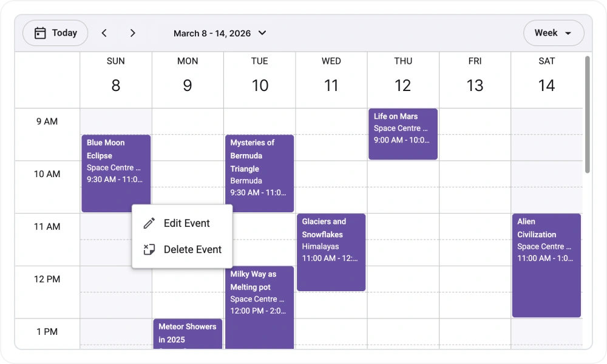Choose Delete Event from the context menu
This screenshot has width=607, height=364.
pyautogui.click(x=191, y=249)
